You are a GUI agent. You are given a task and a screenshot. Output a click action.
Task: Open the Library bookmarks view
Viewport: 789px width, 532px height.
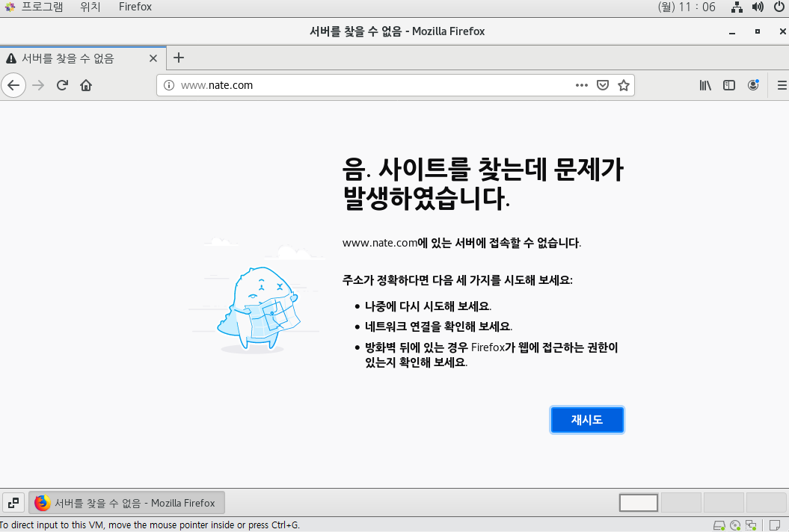705,85
